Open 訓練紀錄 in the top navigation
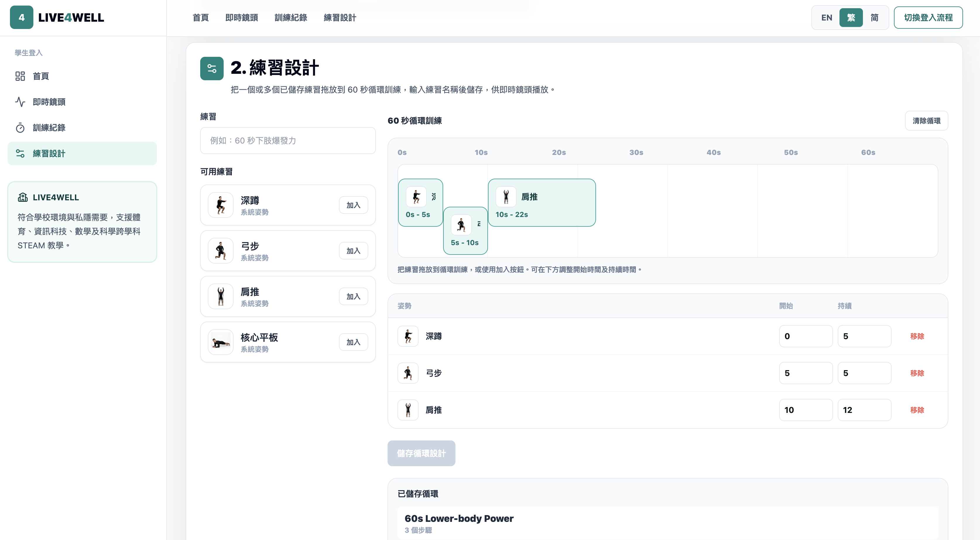This screenshot has height=540, width=980. [x=291, y=18]
